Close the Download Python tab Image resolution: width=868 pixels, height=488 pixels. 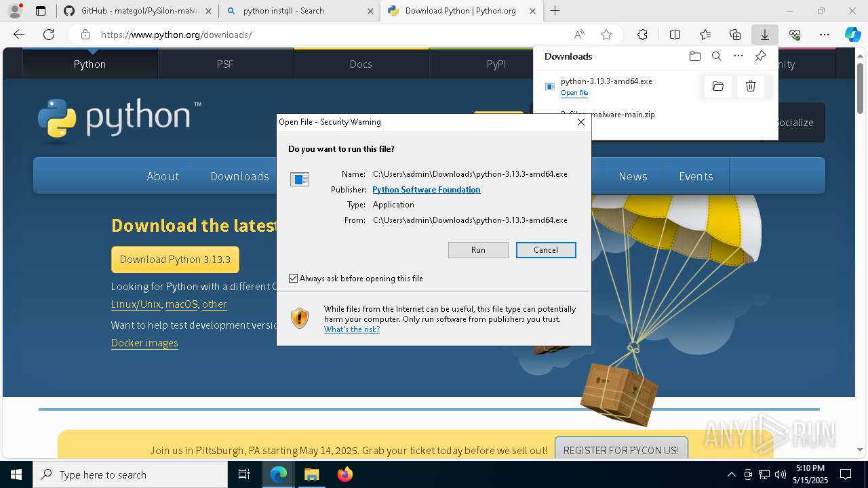[x=532, y=11]
